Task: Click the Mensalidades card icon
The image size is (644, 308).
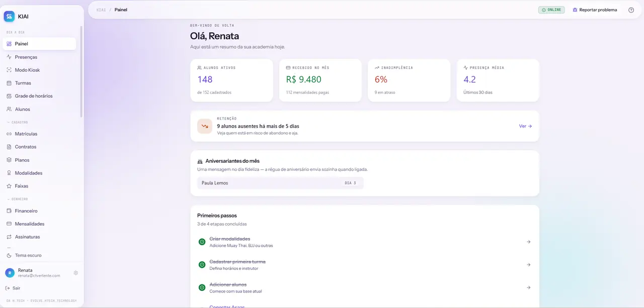Action: click(x=9, y=224)
